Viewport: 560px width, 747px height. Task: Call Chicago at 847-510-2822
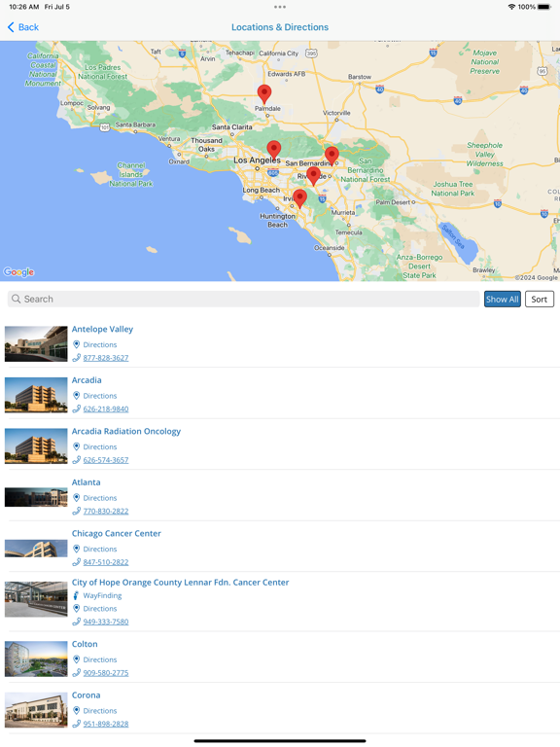click(106, 562)
